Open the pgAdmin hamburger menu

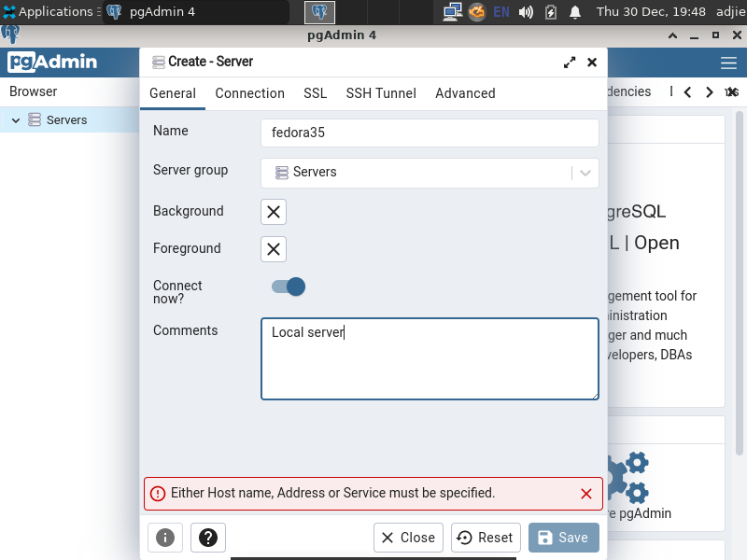coord(728,63)
